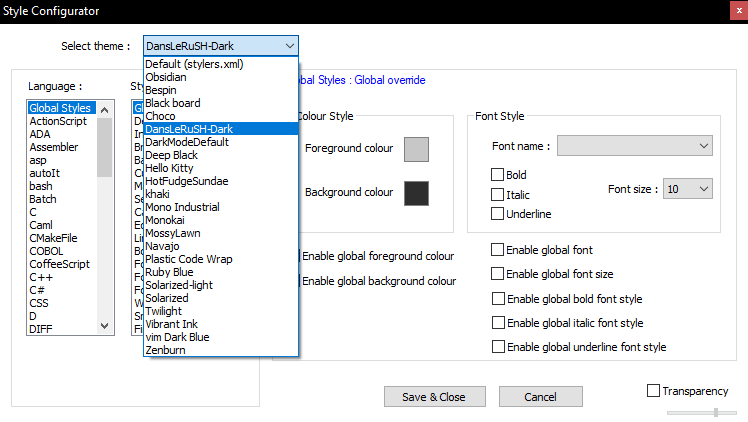Select Plastic Code Wrap theme
This screenshot has height=422, width=748.
coord(221,259)
